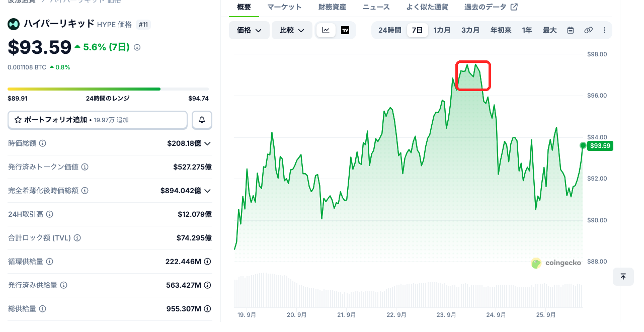The image size is (644, 332).
Task: Open the マーケット tab
Action: pyautogui.click(x=284, y=7)
